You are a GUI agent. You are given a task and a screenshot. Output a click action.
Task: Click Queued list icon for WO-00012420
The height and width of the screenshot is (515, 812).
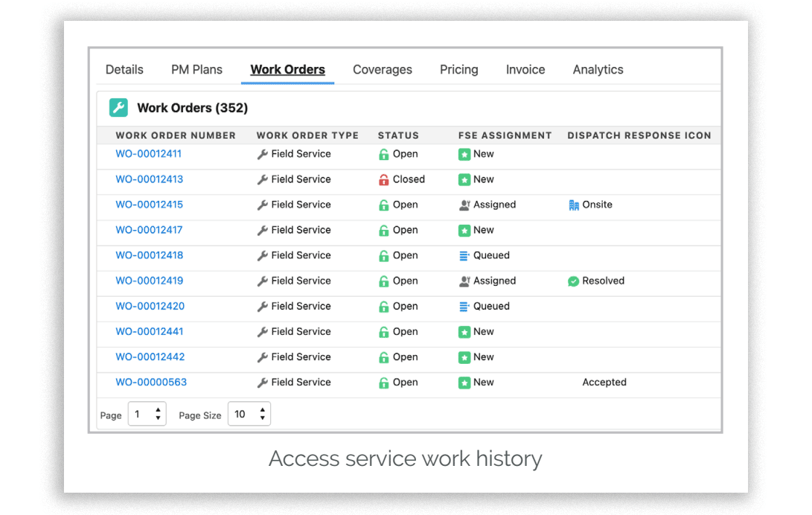coord(464,307)
